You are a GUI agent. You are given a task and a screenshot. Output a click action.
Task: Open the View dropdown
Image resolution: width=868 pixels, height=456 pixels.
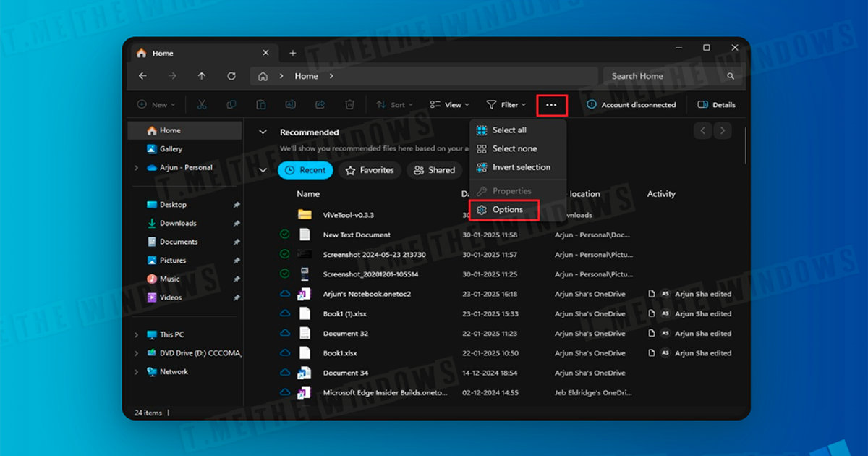click(449, 105)
